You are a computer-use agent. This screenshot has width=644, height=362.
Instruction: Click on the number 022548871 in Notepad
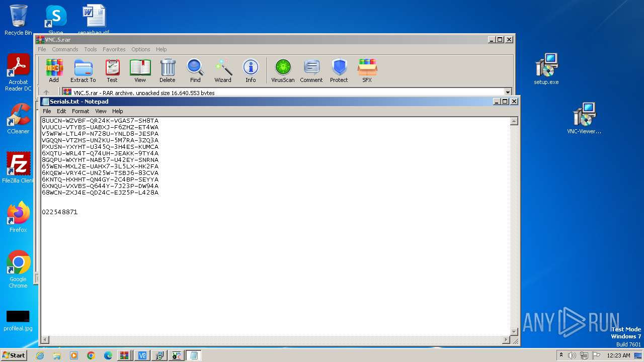click(x=60, y=212)
